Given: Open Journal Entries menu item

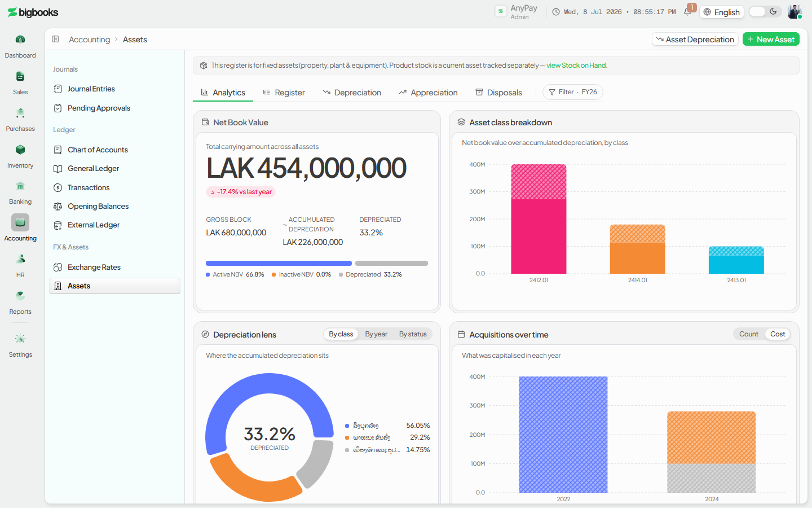Looking at the screenshot, I should [114, 89].
